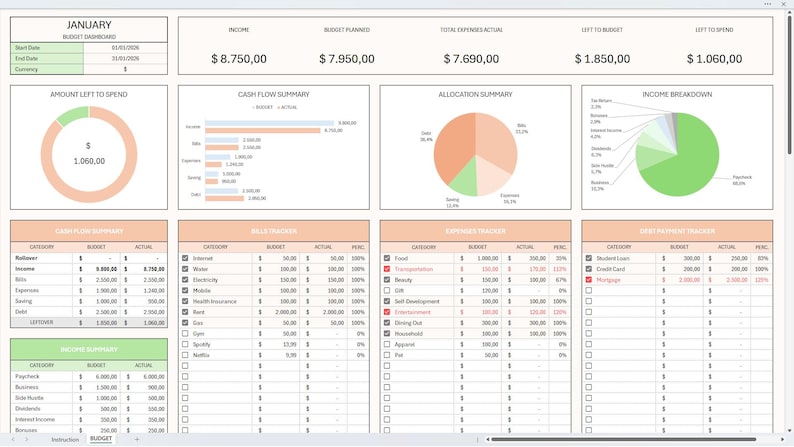Uncheck the Internet bill checkbox
This screenshot has width=794, height=447.
click(185, 258)
